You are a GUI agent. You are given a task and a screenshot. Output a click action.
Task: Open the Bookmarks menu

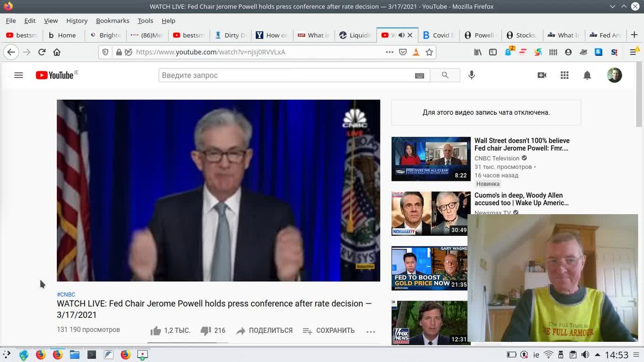tap(112, 21)
